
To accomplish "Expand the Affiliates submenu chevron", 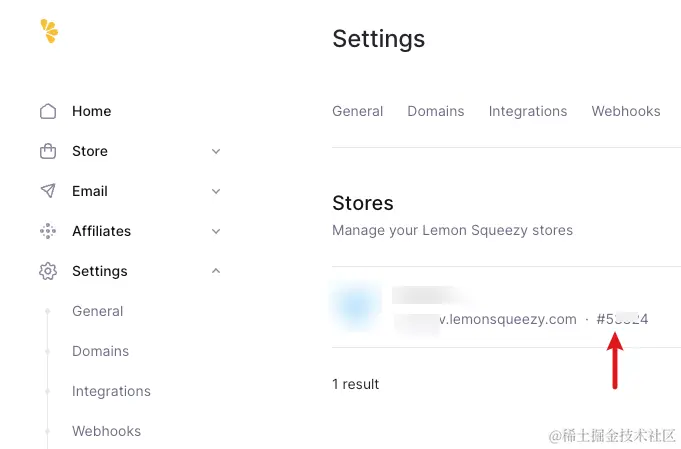I will (x=216, y=231).
